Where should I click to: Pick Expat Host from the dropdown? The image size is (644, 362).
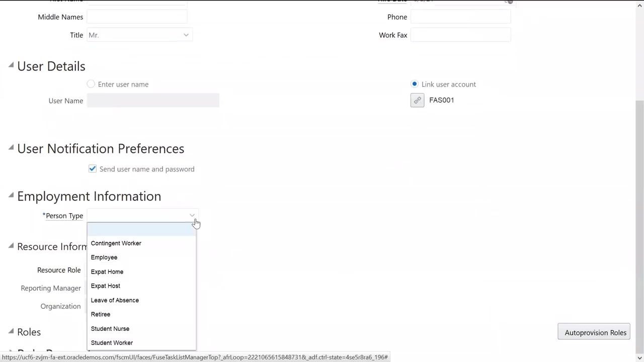(x=141, y=286)
